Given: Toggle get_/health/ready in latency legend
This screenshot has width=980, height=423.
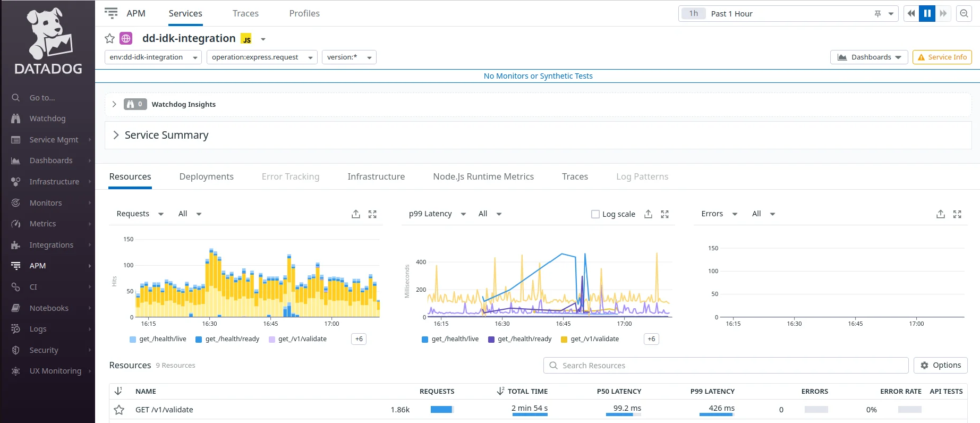Looking at the screenshot, I should pos(520,339).
